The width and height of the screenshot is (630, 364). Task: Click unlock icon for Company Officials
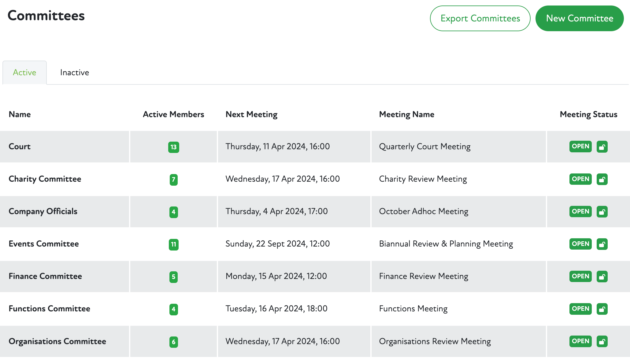pyautogui.click(x=602, y=212)
